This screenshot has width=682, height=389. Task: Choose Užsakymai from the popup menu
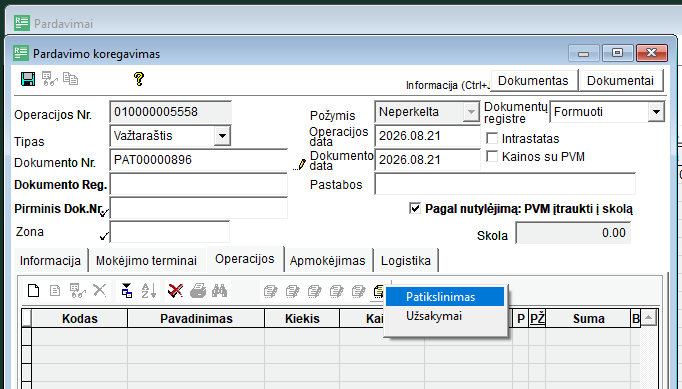(445, 316)
